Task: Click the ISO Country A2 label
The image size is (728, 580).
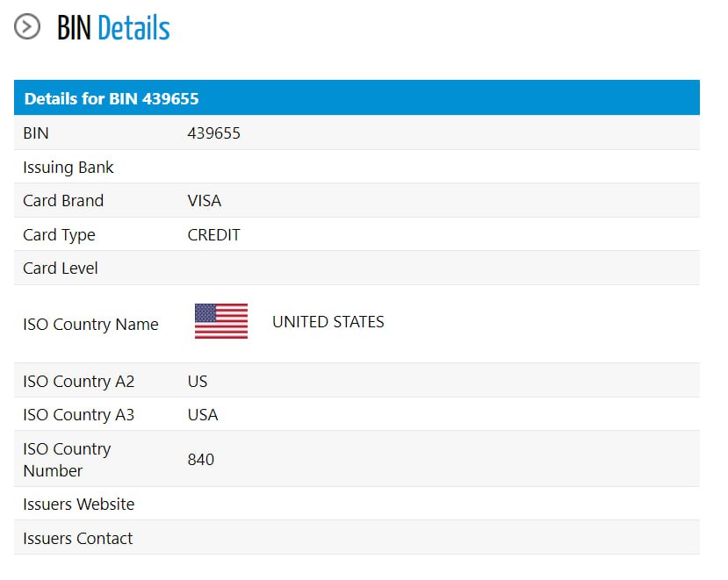Action: coord(79,382)
